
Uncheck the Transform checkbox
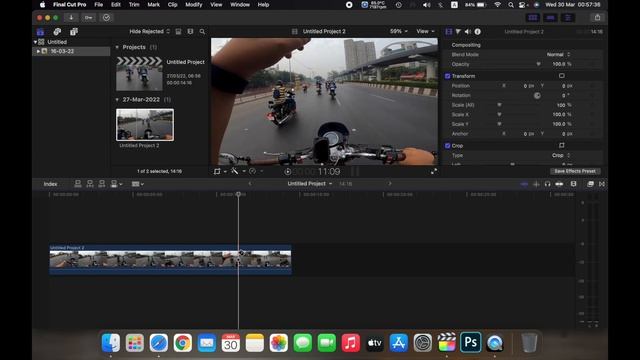[447, 76]
